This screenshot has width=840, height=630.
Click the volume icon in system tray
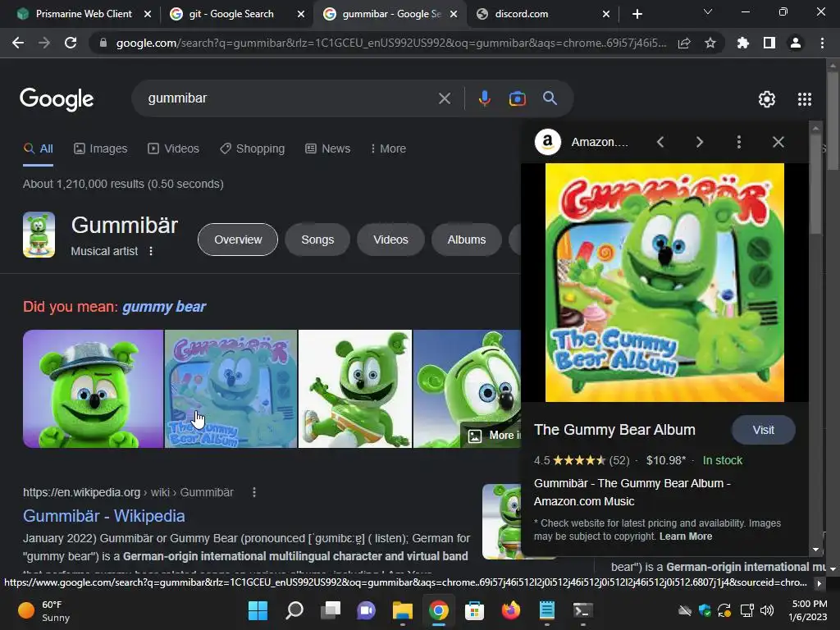[x=767, y=610]
